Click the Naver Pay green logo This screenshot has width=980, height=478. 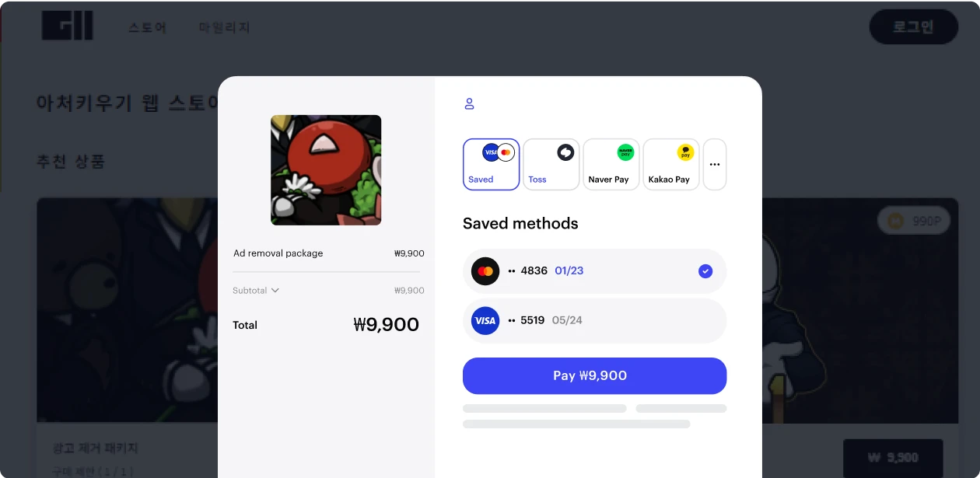tap(625, 152)
